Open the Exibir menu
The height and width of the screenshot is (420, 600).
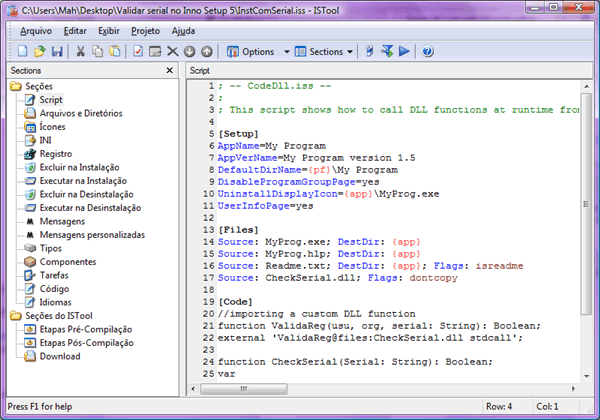pyautogui.click(x=109, y=31)
